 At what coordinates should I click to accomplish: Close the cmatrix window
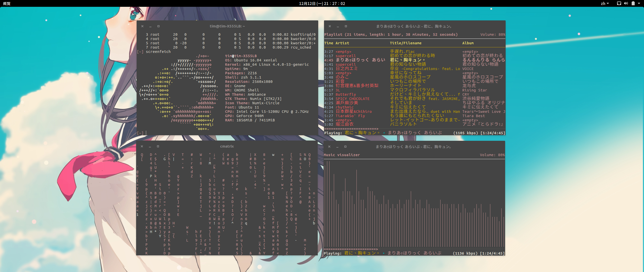tap(142, 146)
